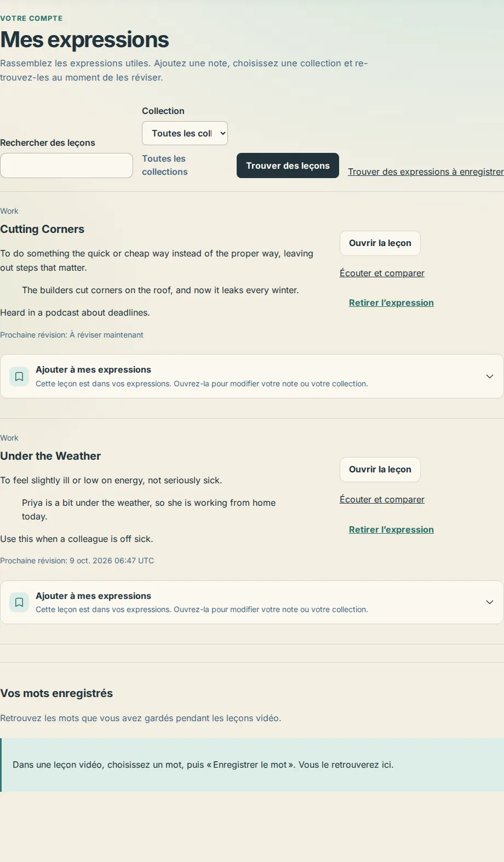Open the Collection dropdown 'Toutes les coll'

pyautogui.click(x=185, y=133)
